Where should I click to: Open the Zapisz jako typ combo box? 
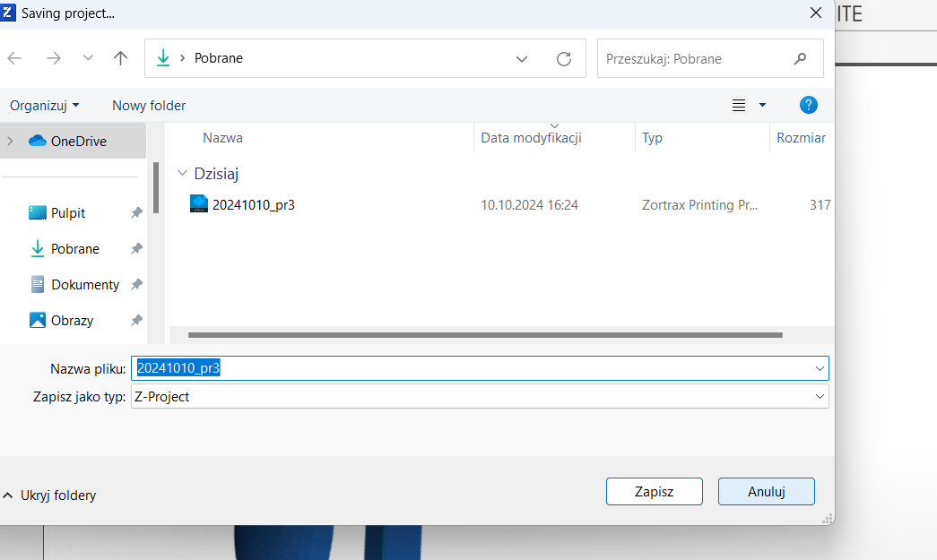tap(480, 396)
